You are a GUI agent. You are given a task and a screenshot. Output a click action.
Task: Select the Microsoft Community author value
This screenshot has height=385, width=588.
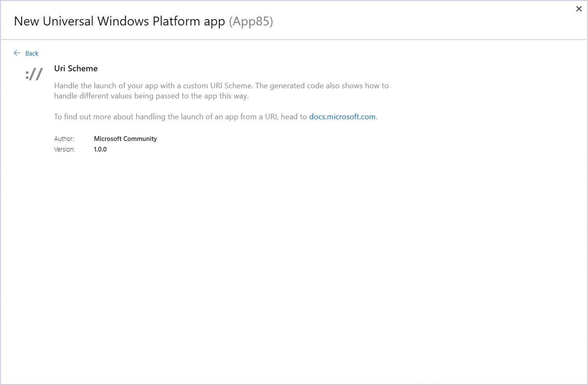click(125, 138)
